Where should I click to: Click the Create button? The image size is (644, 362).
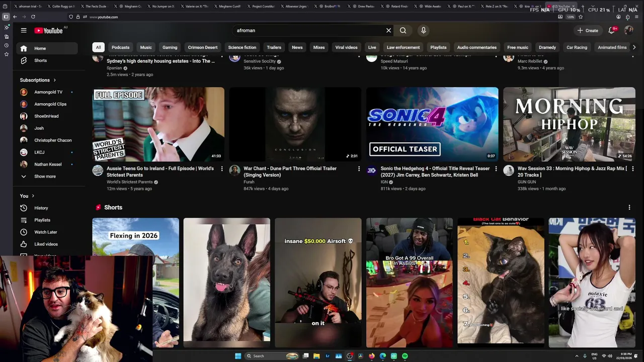pyautogui.click(x=588, y=31)
